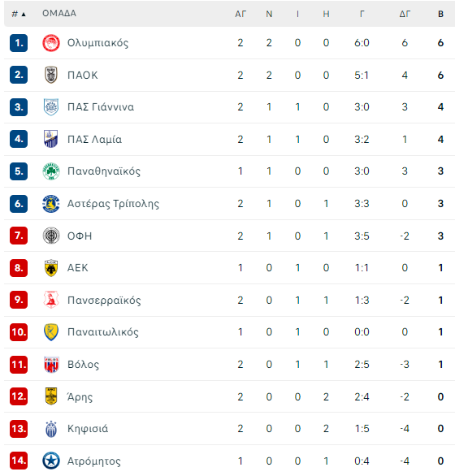Click the Ολυμπιακός team crest icon

pos(50,43)
